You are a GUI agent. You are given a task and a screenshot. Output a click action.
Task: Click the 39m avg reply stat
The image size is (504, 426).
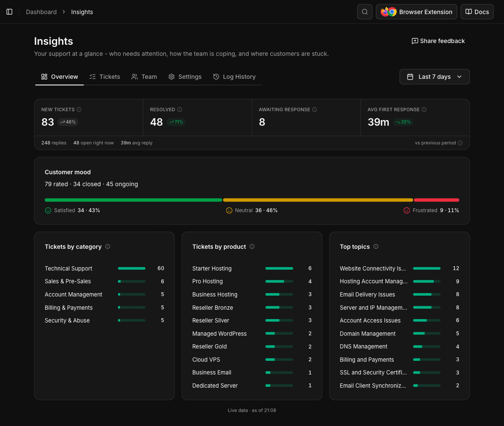pos(137,143)
